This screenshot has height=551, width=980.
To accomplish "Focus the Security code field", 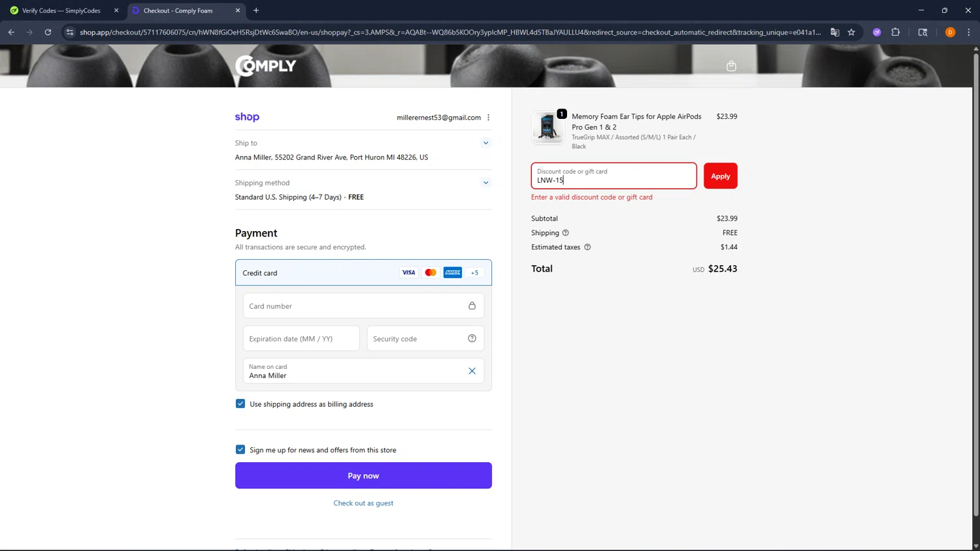I will 425,338.
